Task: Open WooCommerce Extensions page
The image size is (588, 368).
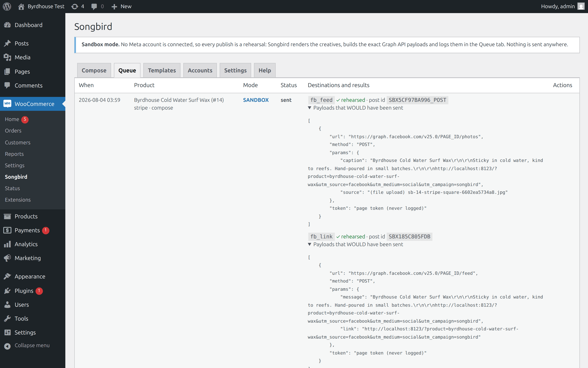Action: pyautogui.click(x=18, y=200)
